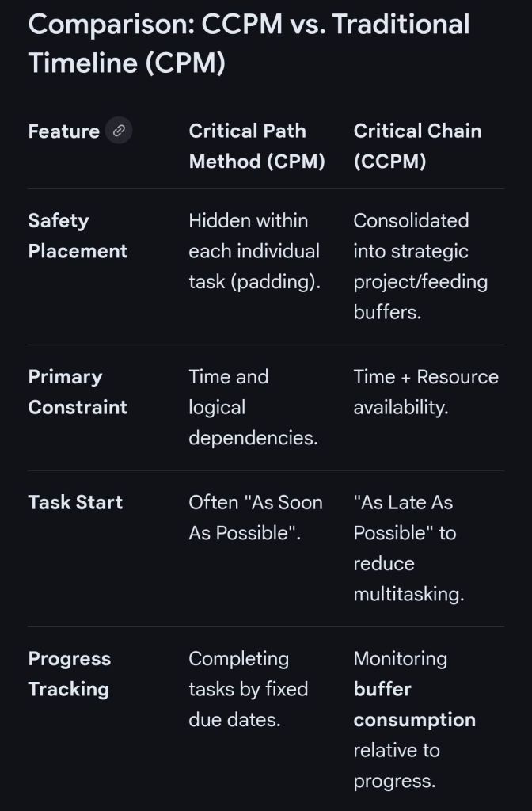
Task: Click the bold 'buffer consumption' text
Action: click(x=414, y=705)
